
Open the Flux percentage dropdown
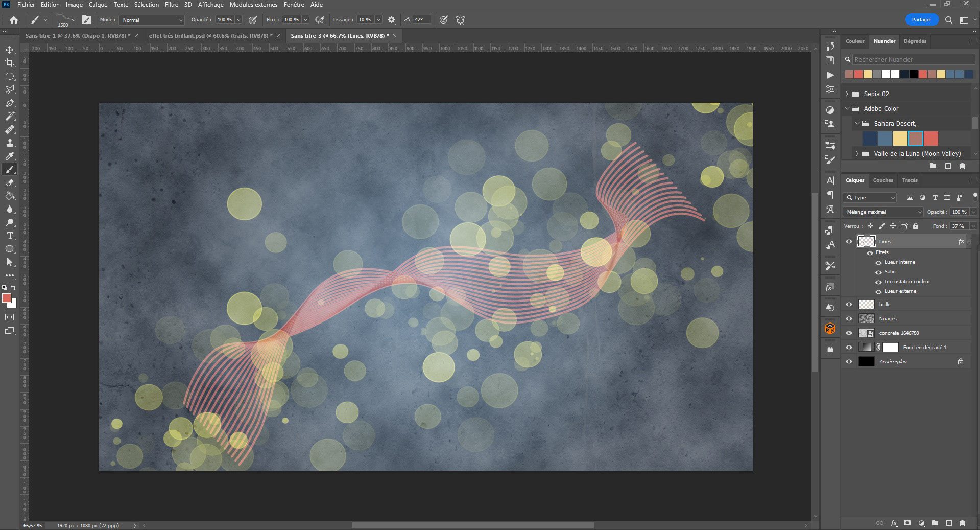(305, 20)
